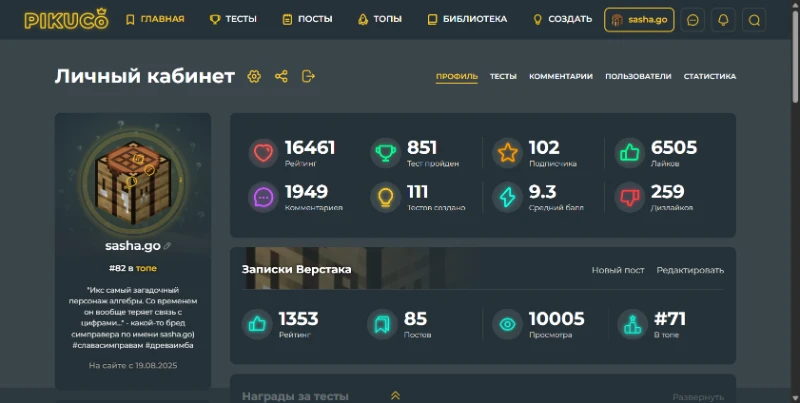
Task: Click the 1949 comments value
Action: [x=306, y=192]
